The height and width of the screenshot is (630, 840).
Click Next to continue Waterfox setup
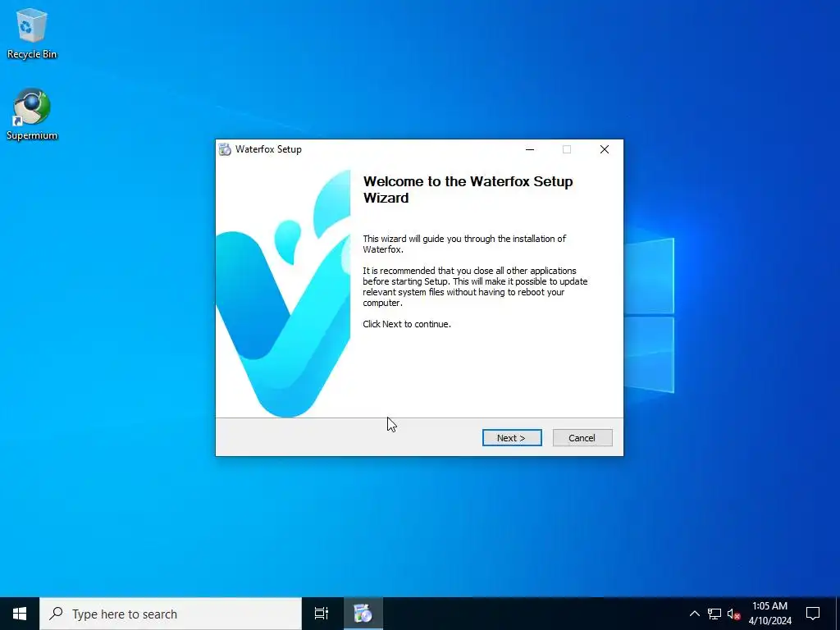[512, 438]
